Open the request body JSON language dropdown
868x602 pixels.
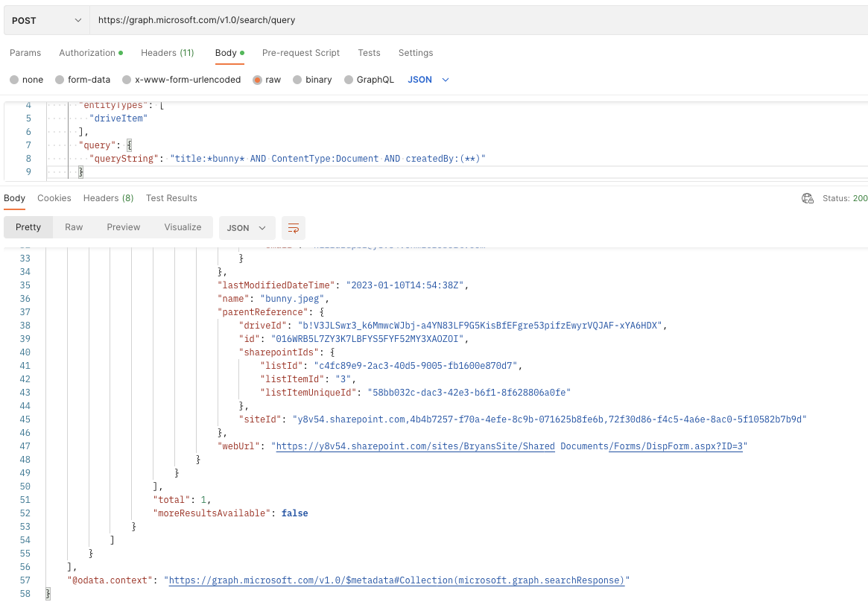[428, 80]
